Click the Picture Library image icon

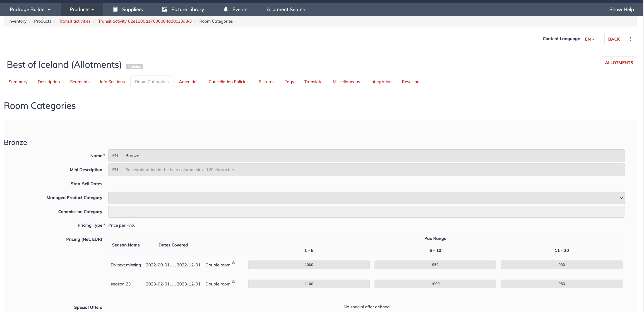pyautogui.click(x=164, y=9)
